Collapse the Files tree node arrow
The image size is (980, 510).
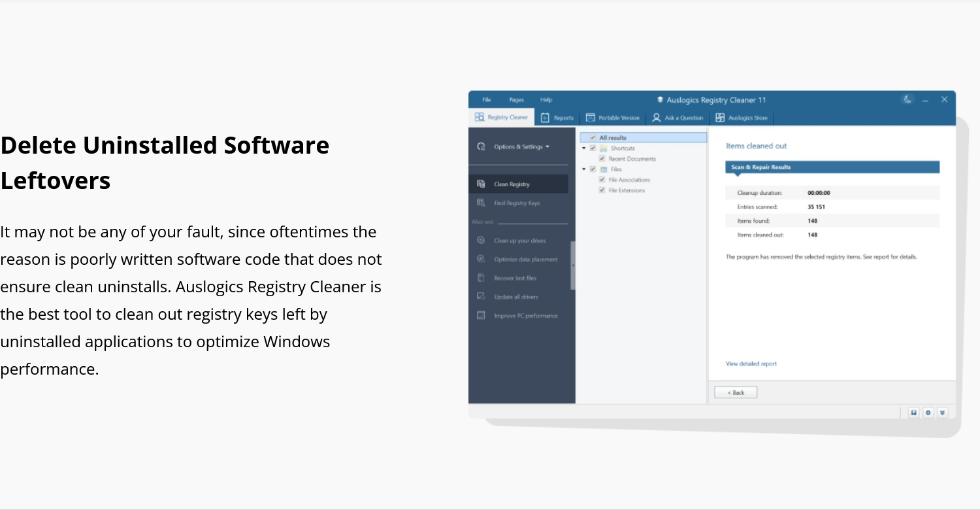584,169
